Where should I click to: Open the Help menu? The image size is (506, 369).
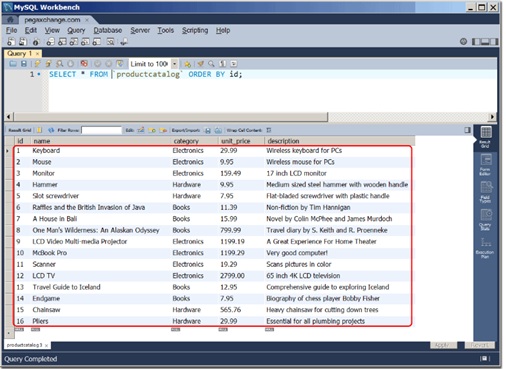pos(223,30)
